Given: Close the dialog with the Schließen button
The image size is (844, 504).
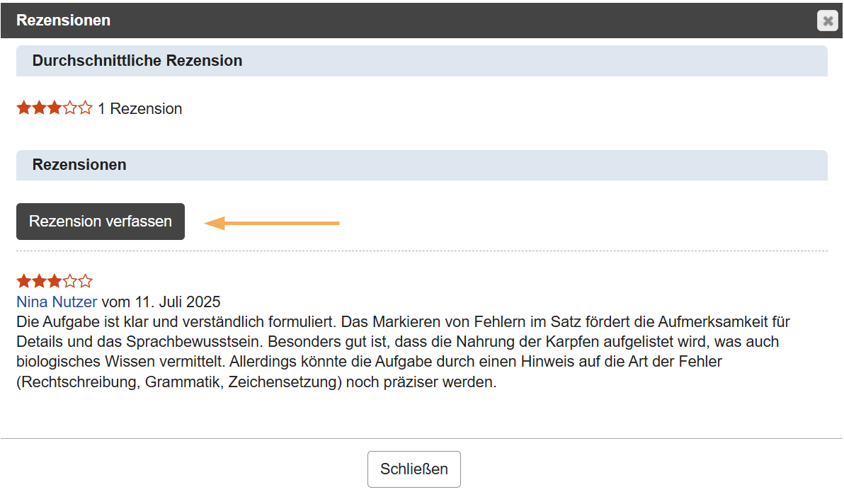Looking at the screenshot, I should point(414,469).
